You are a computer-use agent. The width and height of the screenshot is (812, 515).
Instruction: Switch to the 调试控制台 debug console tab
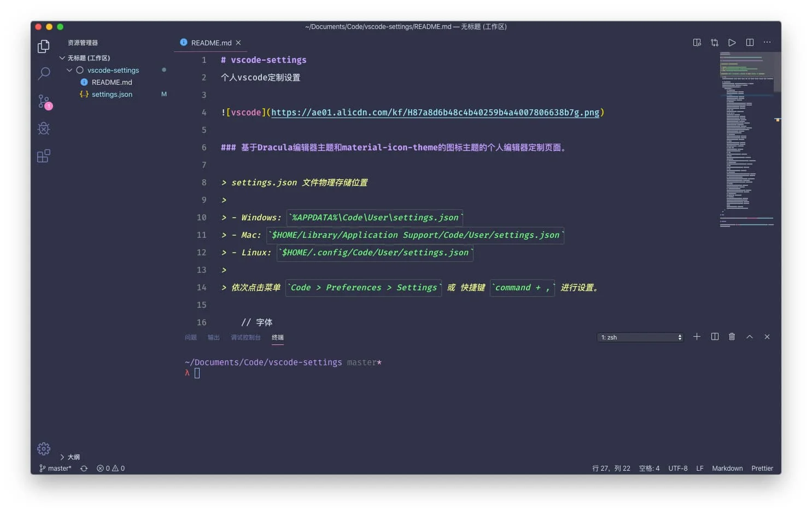point(246,337)
